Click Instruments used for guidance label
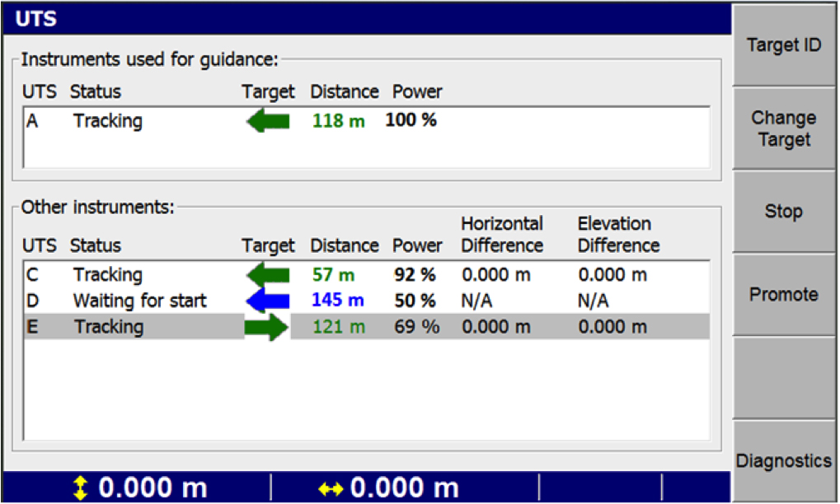 coord(149,59)
